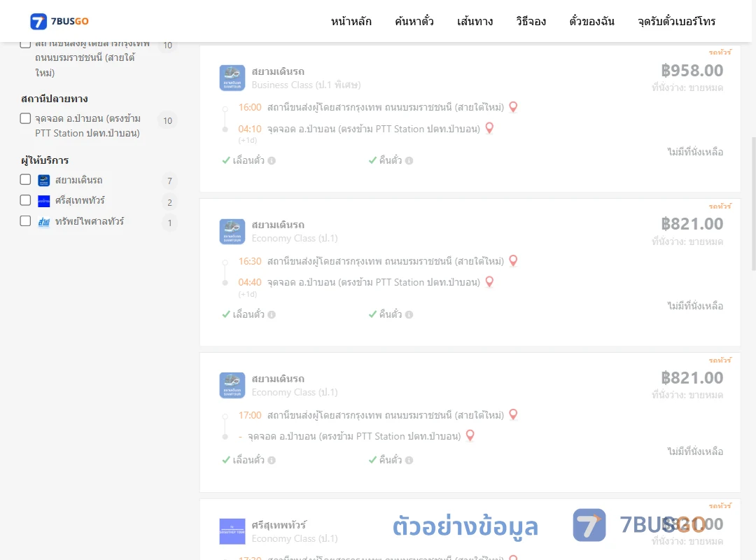Click ศรีสุเทพทัวร์ logo on bottom trip card
The height and width of the screenshot is (560, 756).
(x=232, y=531)
